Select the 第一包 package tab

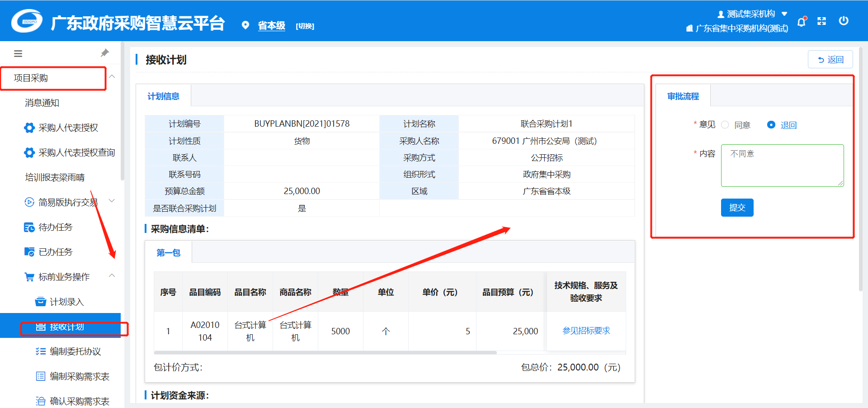click(x=168, y=253)
